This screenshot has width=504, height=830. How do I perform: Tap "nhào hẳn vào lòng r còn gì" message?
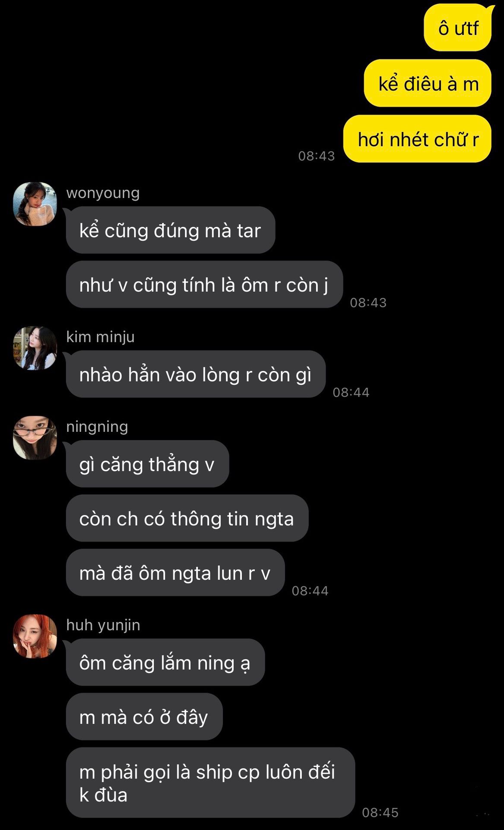point(196,374)
